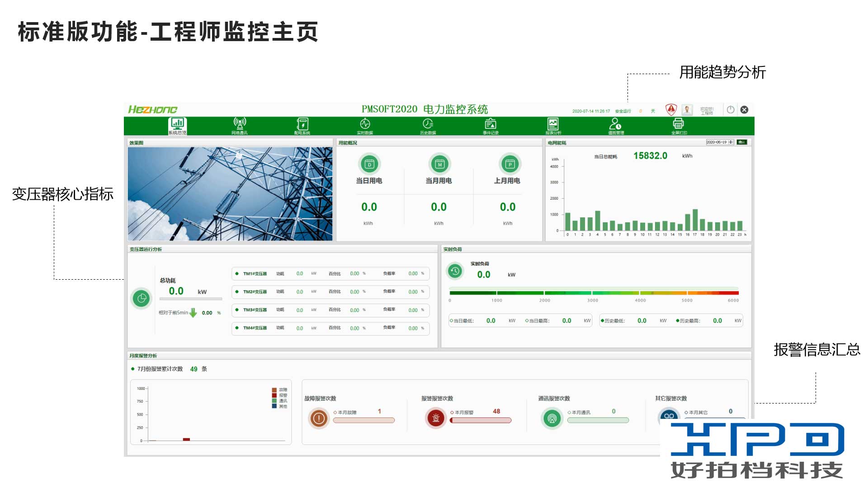Image resolution: width=868 pixels, height=488 pixels.
Task: Open 值班管理 duty management icon
Action: pos(615,125)
